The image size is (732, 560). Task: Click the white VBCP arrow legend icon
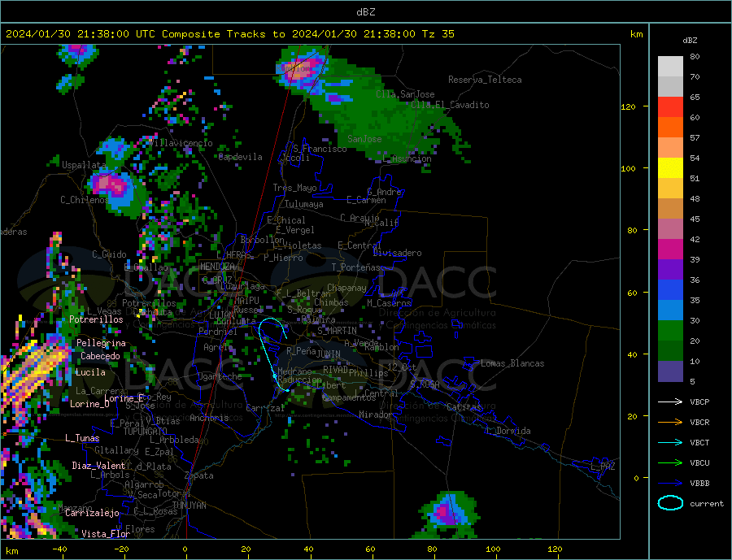pos(670,402)
